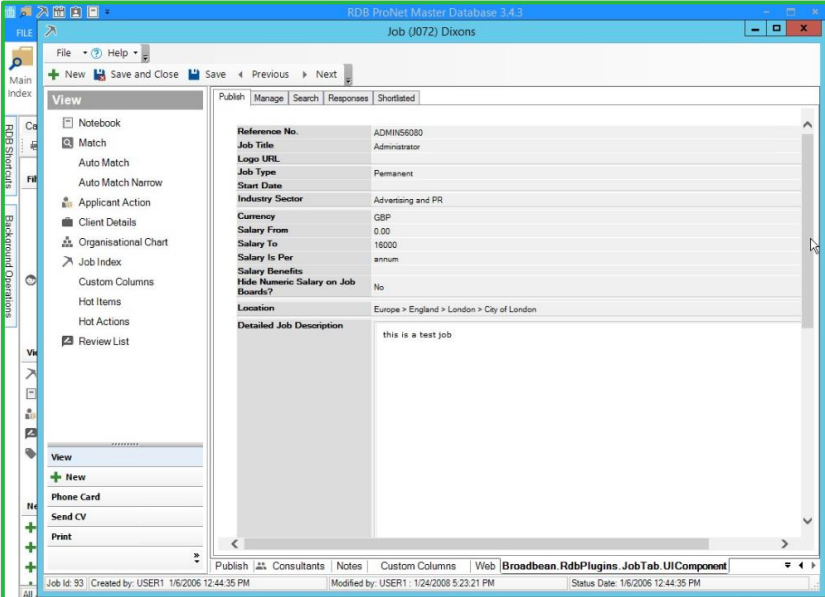Click the Match magnifier icon
The height and width of the screenshot is (597, 825).
pos(67,143)
